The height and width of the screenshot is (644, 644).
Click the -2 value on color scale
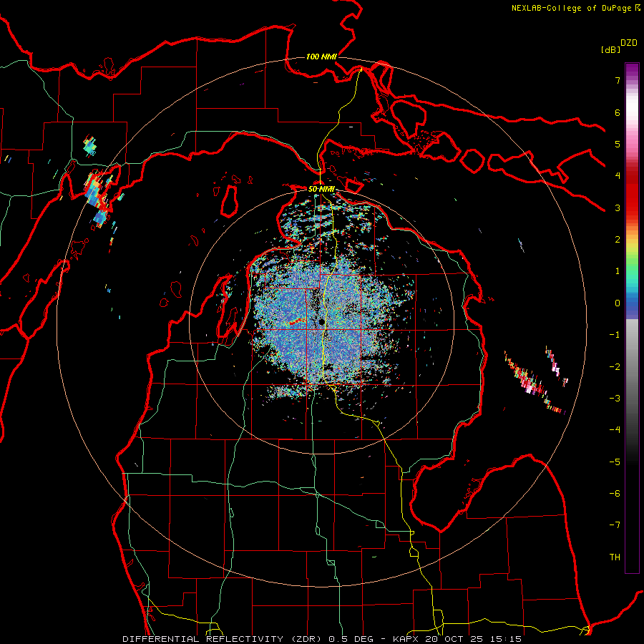click(x=615, y=367)
